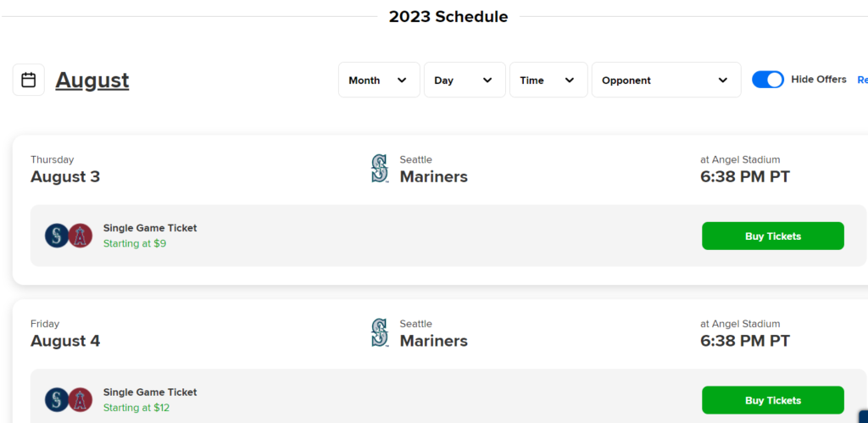Buy tickets for the August 4 game

(x=772, y=400)
